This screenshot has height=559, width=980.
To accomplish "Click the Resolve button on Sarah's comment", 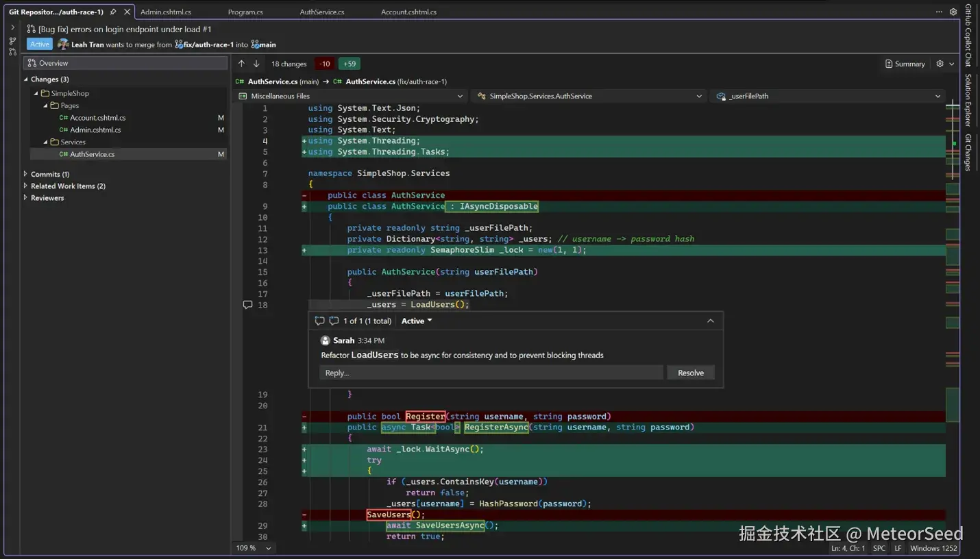I will click(690, 373).
